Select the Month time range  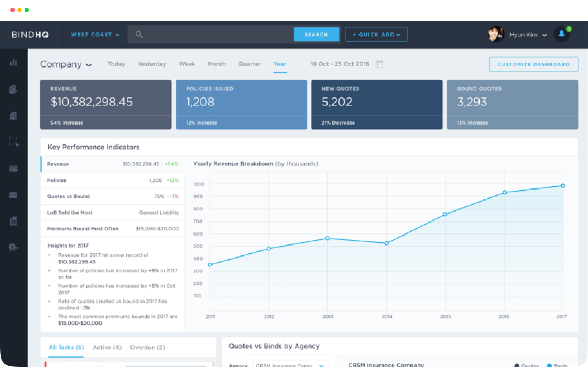217,64
